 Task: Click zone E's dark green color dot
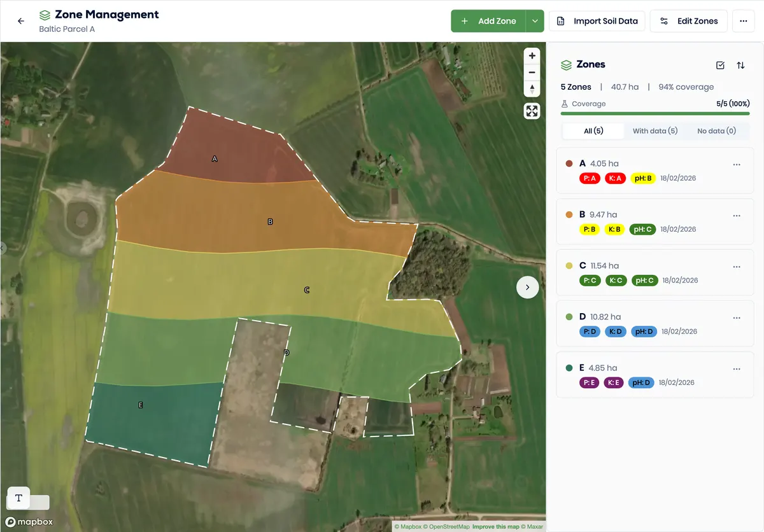[x=569, y=368]
